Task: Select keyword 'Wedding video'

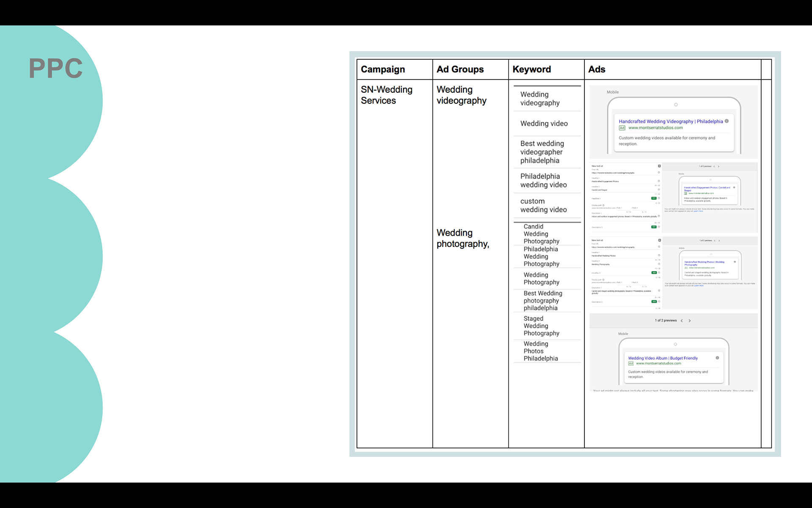Action: pyautogui.click(x=544, y=124)
